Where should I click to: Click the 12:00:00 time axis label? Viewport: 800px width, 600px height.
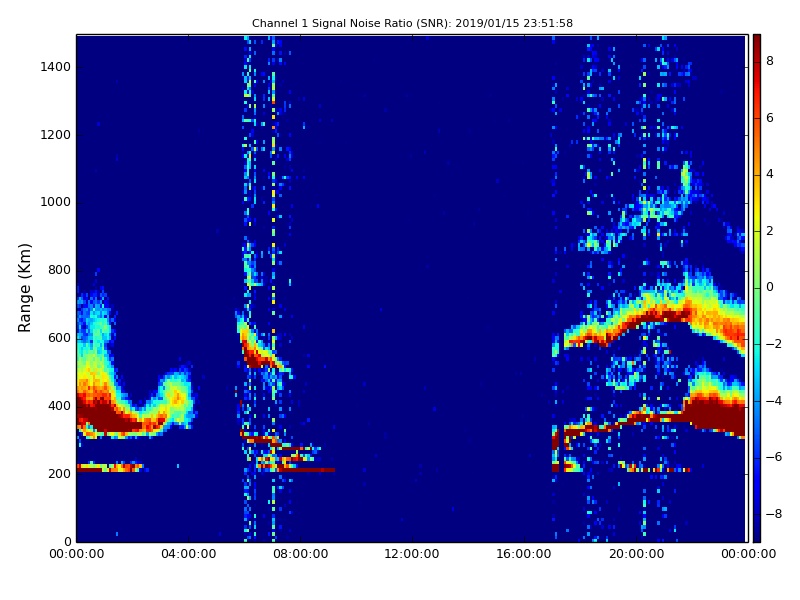412,554
